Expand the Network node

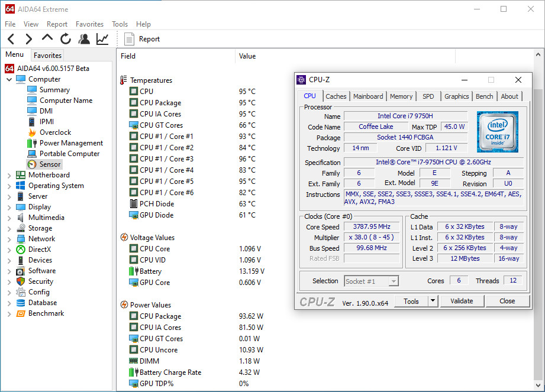pyautogui.click(x=9, y=239)
